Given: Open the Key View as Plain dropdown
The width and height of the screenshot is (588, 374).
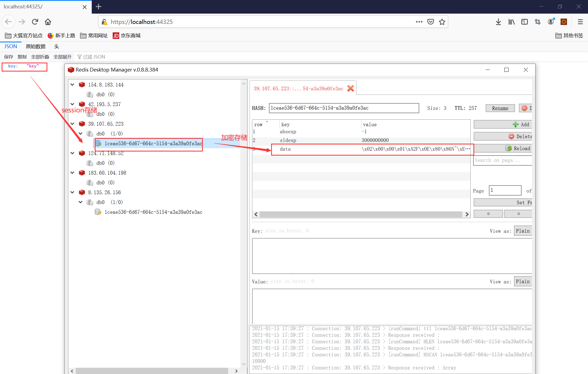Looking at the screenshot, I should point(523,231).
